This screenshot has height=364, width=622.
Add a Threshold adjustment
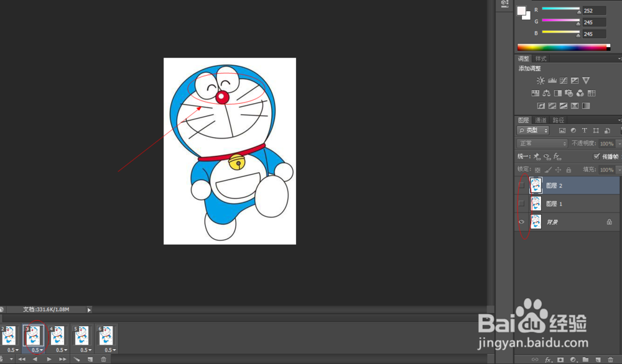tap(564, 106)
